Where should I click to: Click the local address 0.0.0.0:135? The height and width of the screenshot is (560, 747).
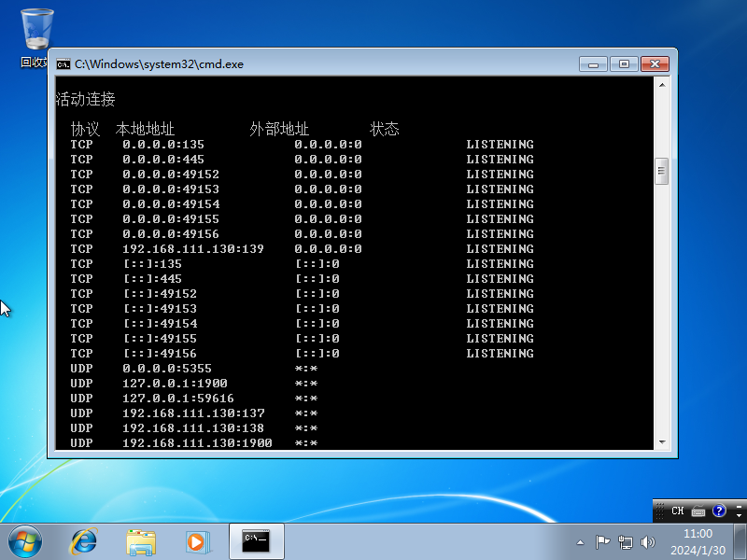pos(163,145)
